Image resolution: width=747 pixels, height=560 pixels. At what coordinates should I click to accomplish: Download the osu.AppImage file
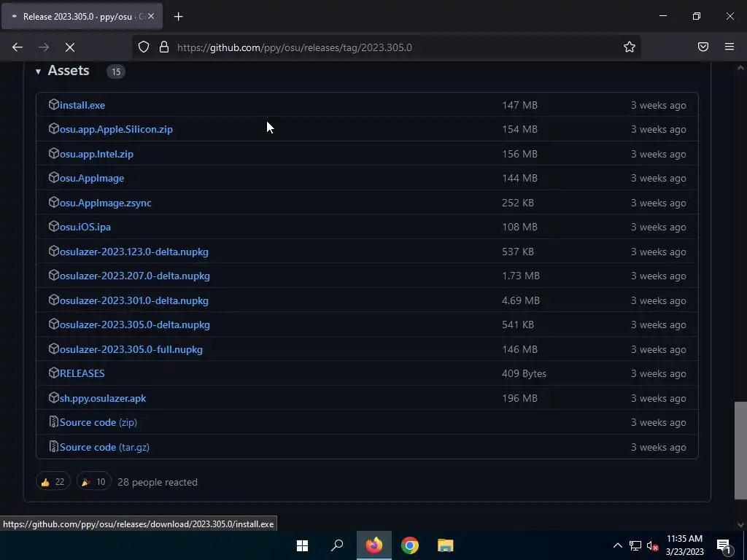click(91, 178)
